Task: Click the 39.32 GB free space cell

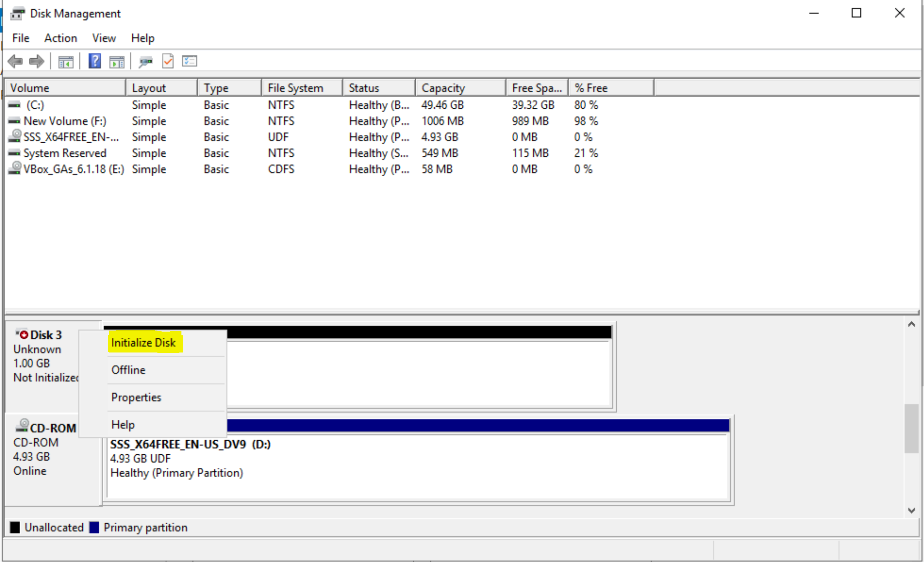Action: click(533, 105)
